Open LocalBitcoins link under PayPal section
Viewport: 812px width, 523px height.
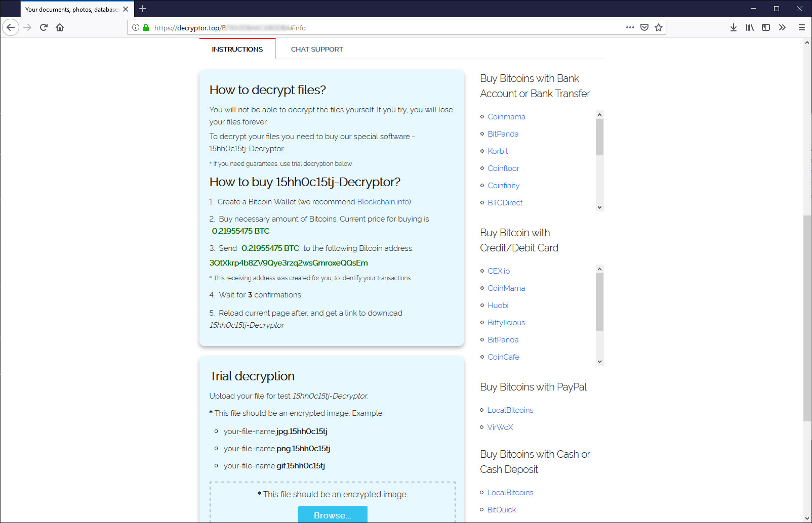coord(510,410)
